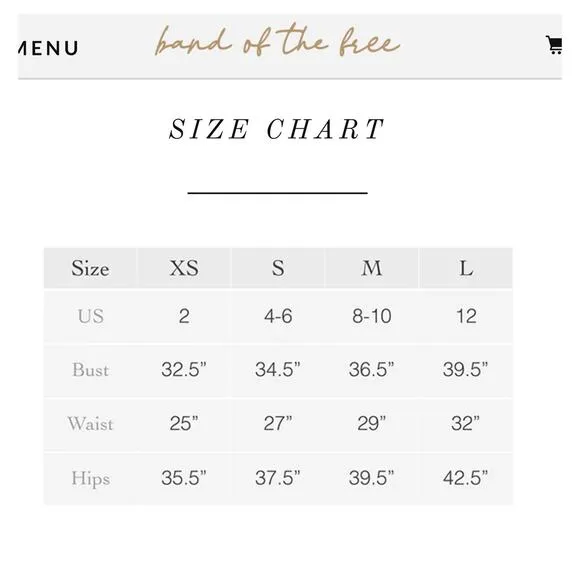Open the MENU navigation
This screenshot has width=580, height=580.
click(48, 48)
